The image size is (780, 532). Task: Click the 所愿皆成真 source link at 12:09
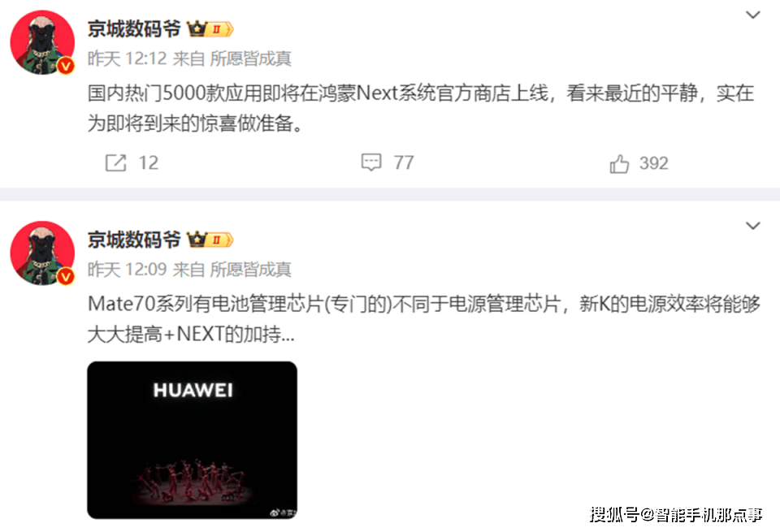[x=251, y=270]
